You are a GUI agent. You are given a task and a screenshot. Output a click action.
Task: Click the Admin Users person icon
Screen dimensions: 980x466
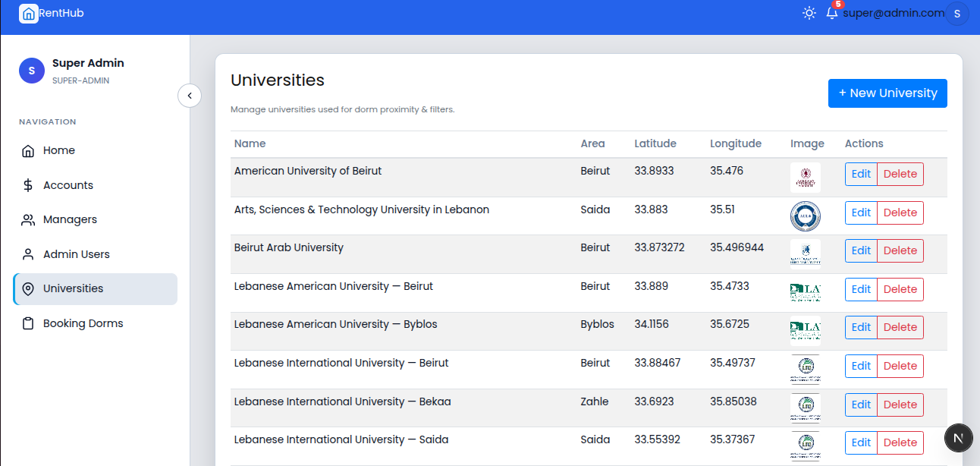click(x=28, y=254)
